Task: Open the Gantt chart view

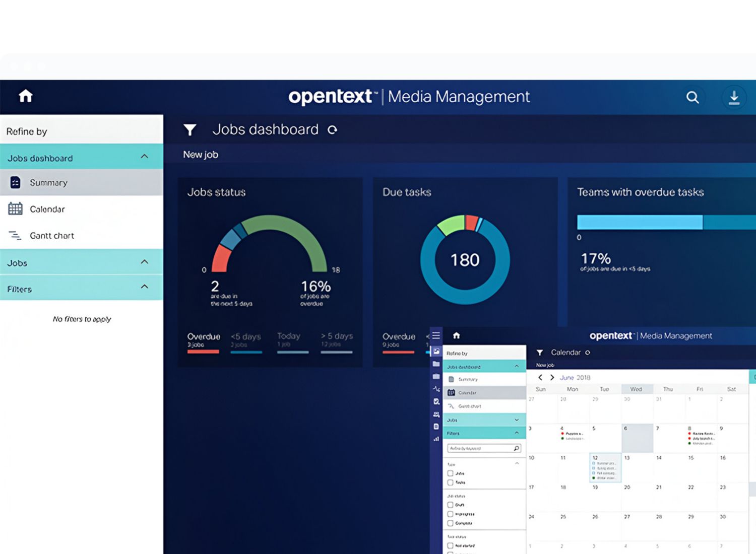Action: click(x=51, y=236)
